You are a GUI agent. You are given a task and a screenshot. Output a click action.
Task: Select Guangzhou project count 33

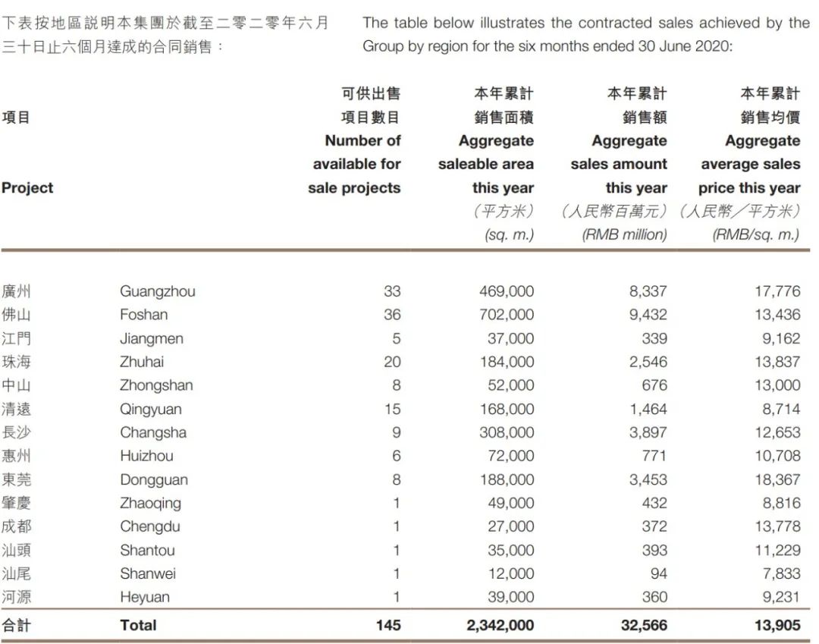(392, 291)
